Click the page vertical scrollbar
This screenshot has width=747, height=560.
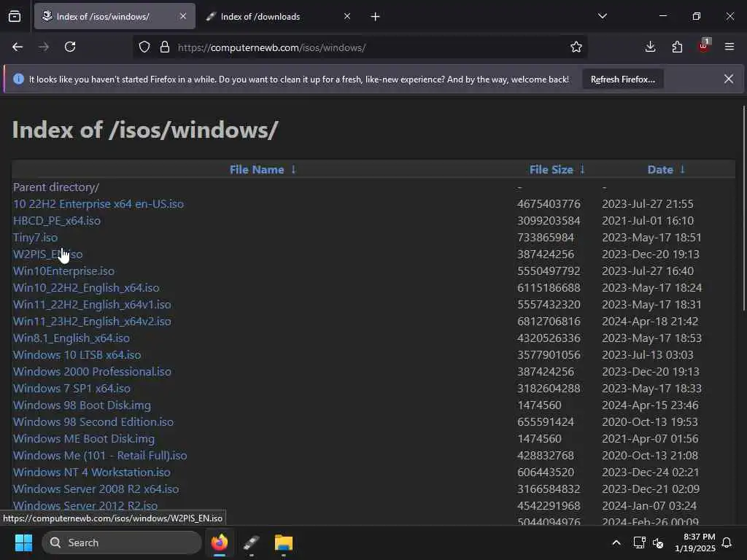point(743,208)
